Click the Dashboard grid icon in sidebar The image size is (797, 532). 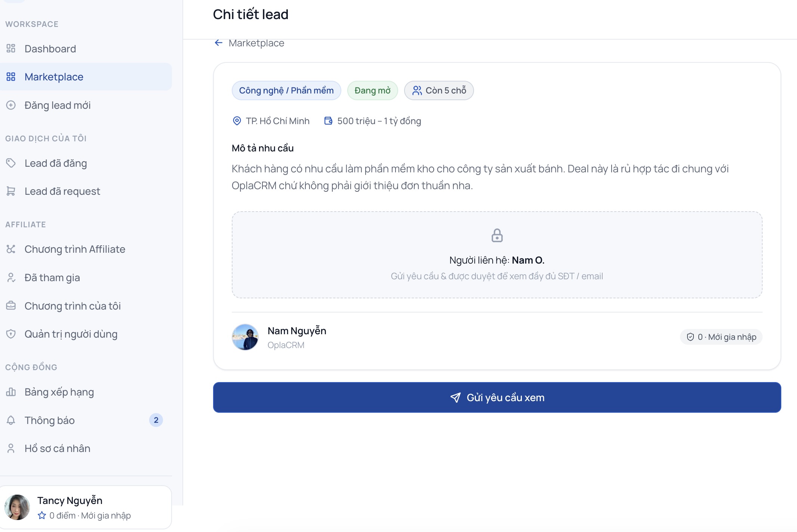(11, 49)
